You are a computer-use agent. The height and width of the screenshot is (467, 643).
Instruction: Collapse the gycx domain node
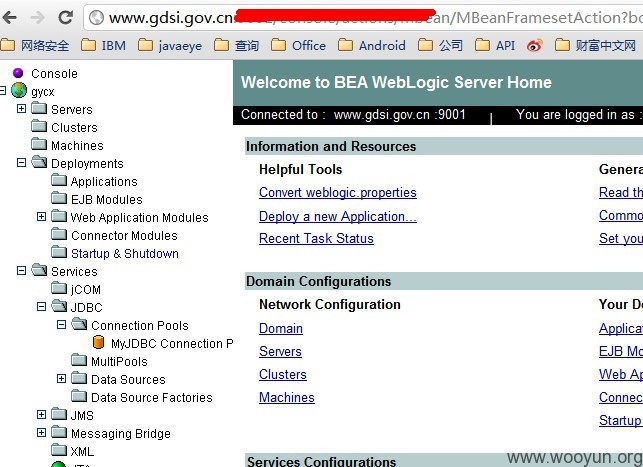(2, 91)
